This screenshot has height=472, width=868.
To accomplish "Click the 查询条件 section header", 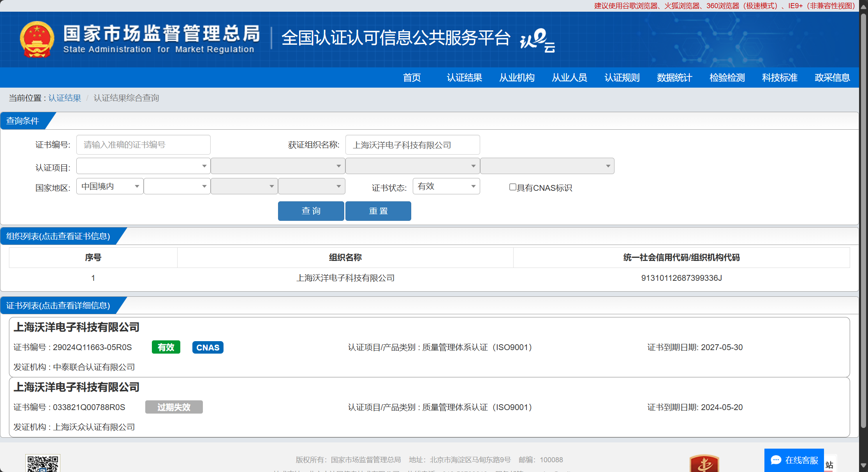I will tap(23, 121).
